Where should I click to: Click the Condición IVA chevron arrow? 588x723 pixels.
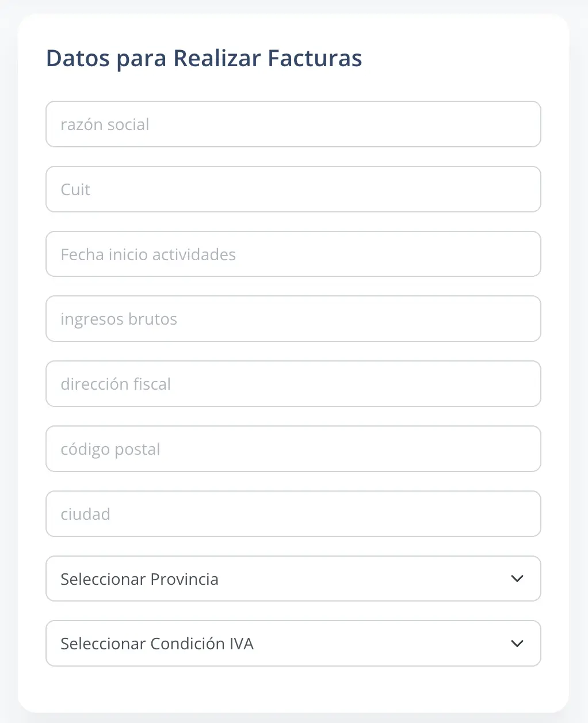pyautogui.click(x=517, y=644)
